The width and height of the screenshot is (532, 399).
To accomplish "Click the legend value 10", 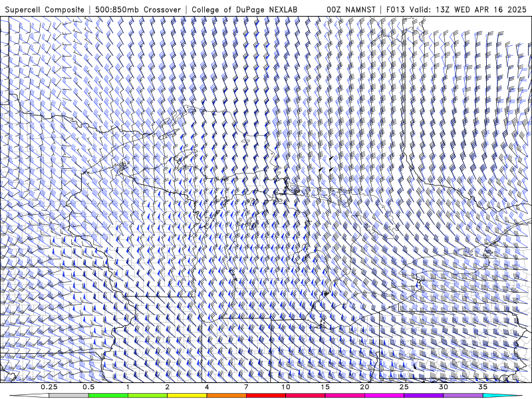I will (x=286, y=387).
